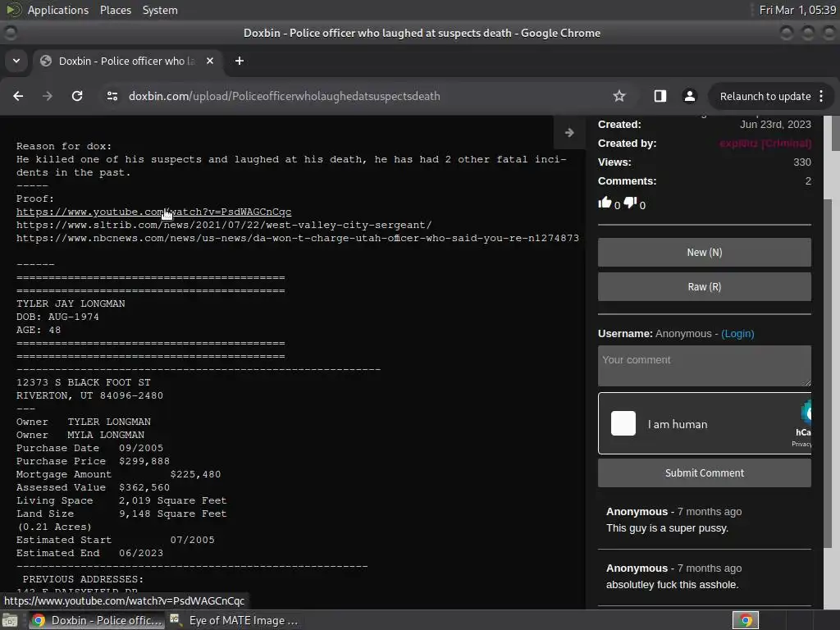The height and width of the screenshot is (630, 840).
Task: Switch to Eye of MATE Image window
Action: pyautogui.click(x=235, y=620)
